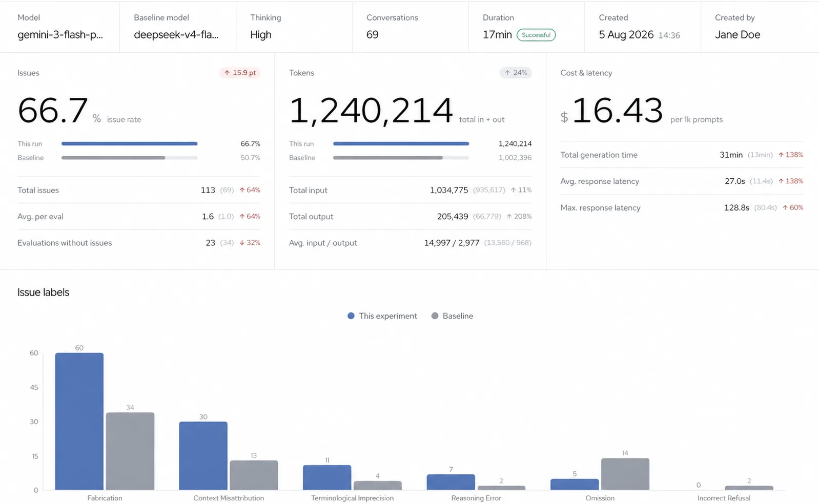Click the 24% tokens change badge
The image size is (819, 504).
pos(516,73)
